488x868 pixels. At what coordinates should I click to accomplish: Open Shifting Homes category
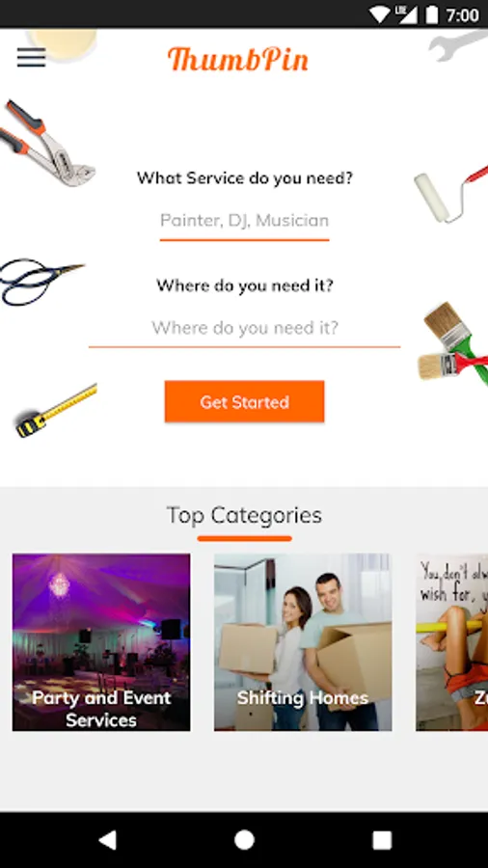[303, 642]
